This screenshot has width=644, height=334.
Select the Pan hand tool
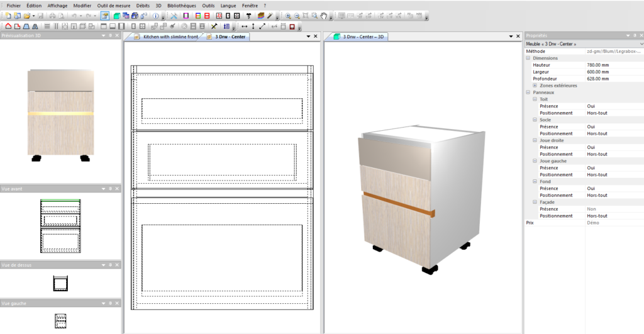pos(324,16)
